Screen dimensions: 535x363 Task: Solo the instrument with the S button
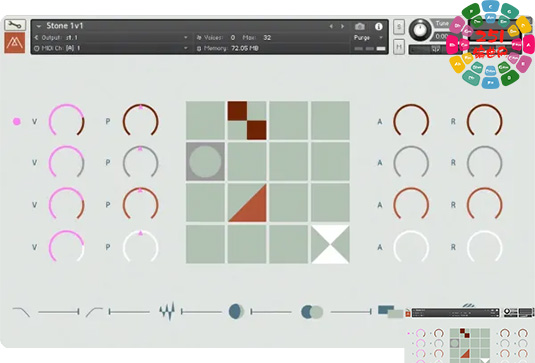tap(399, 26)
